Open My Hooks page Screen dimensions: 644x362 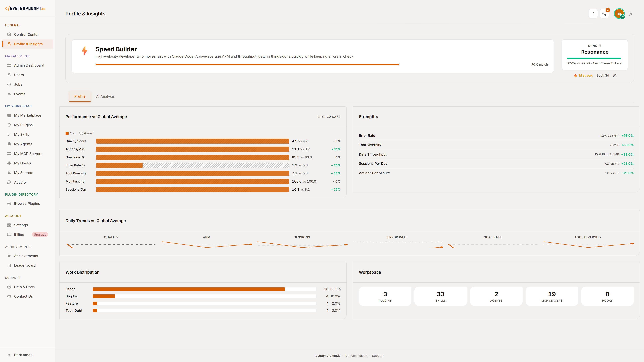pos(22,163)
